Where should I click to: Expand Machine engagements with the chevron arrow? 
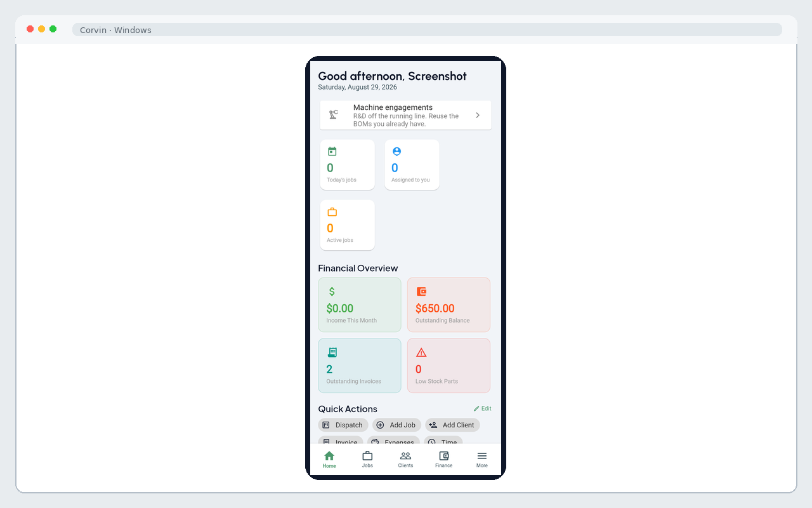click(x=478, y=115)
